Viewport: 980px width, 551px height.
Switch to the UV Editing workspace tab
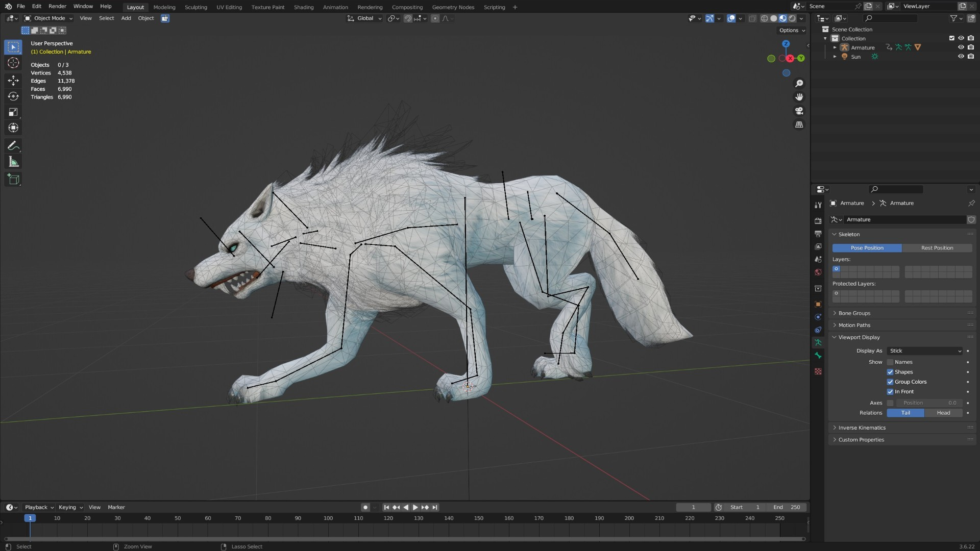point(229,7)
